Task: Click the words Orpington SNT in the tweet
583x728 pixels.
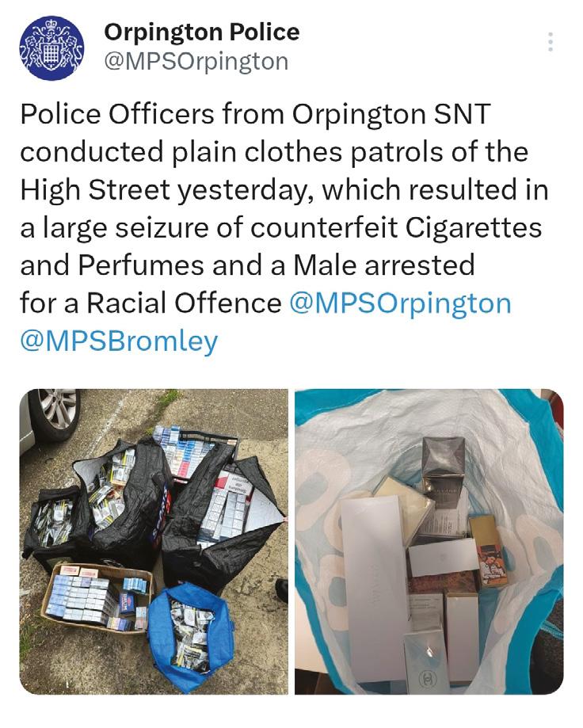Action: [391, 114]
